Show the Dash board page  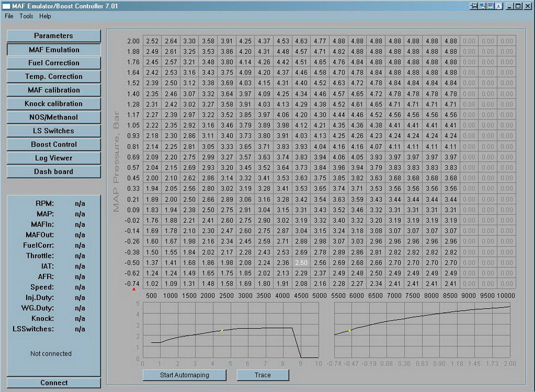pyautogui.click(x=53, y=172)
